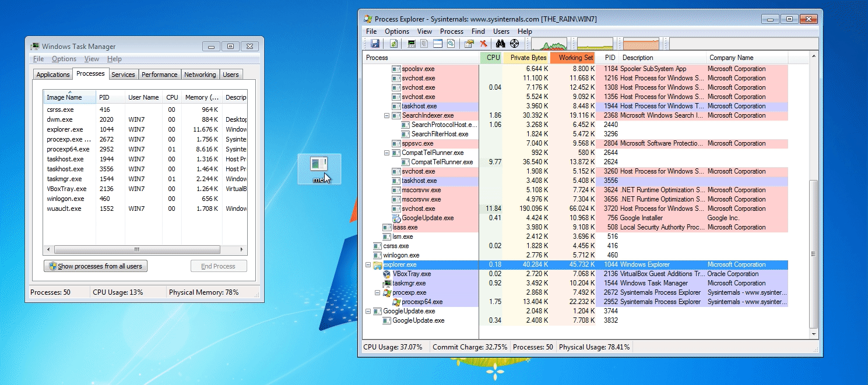
Task: Switch to the Networking tab
Action: pyautogui.click(x=200, y=75)
